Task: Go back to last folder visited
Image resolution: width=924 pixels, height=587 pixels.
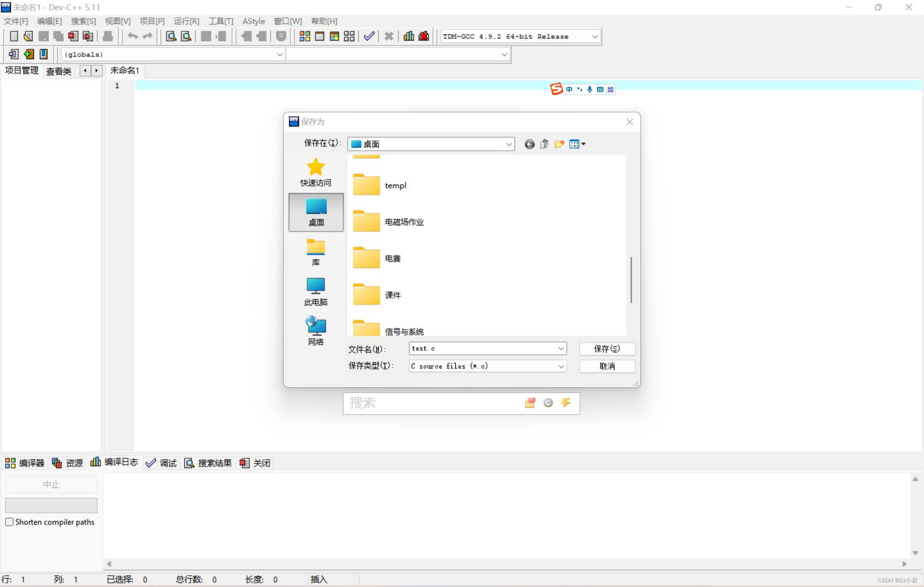Action: point(529,144)
